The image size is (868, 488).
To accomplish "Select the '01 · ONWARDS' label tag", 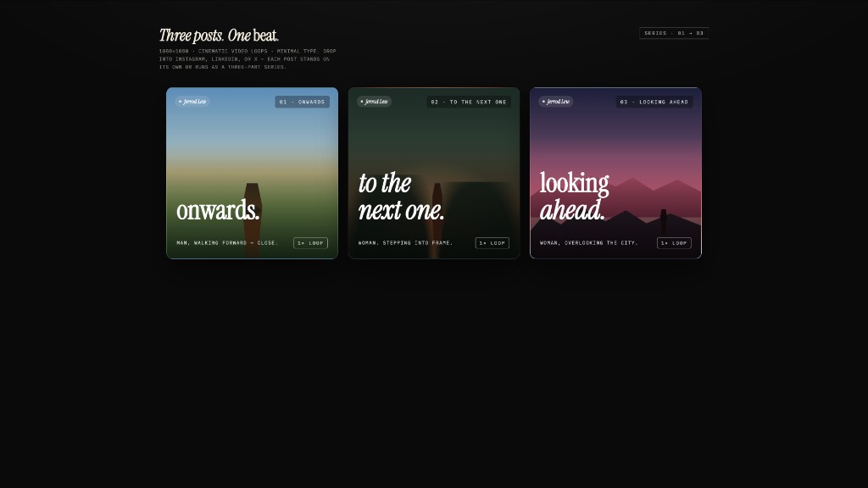I will [302, 102].
